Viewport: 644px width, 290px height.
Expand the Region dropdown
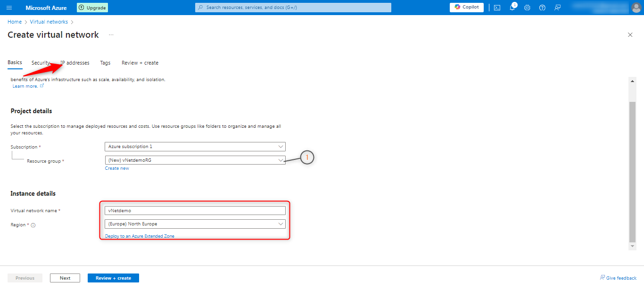pos(195,224)
